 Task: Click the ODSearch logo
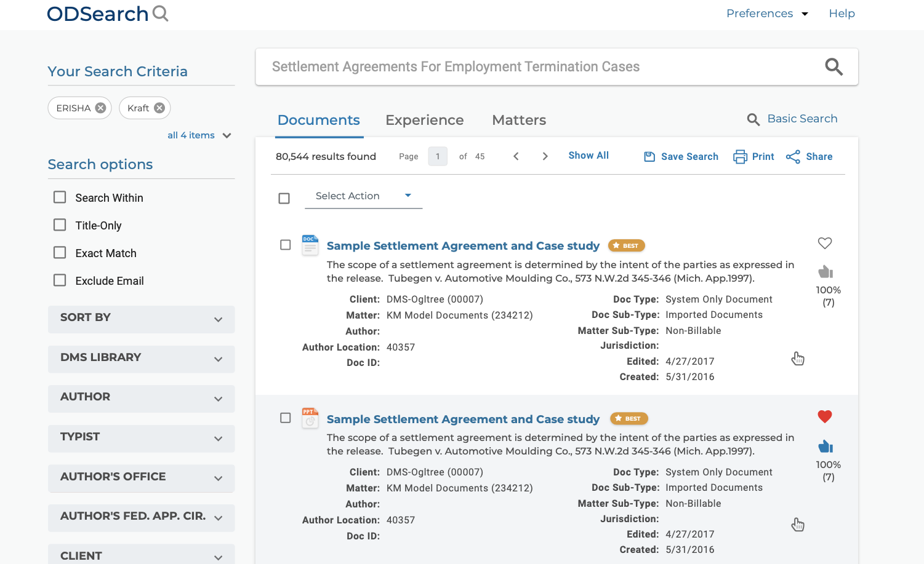tap(108, 14)
